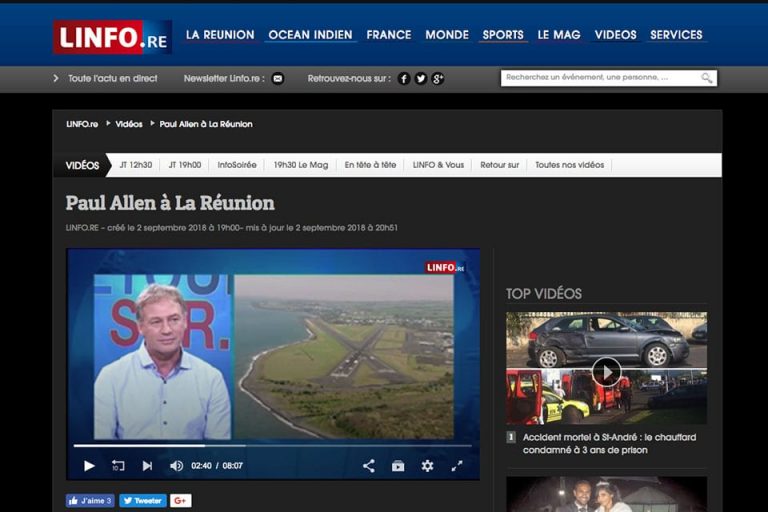The height and width of the screenshot is (512, 768).
Task: Click the Paul Allen à La Réunion headline
Action: click(x=170, y=203)
